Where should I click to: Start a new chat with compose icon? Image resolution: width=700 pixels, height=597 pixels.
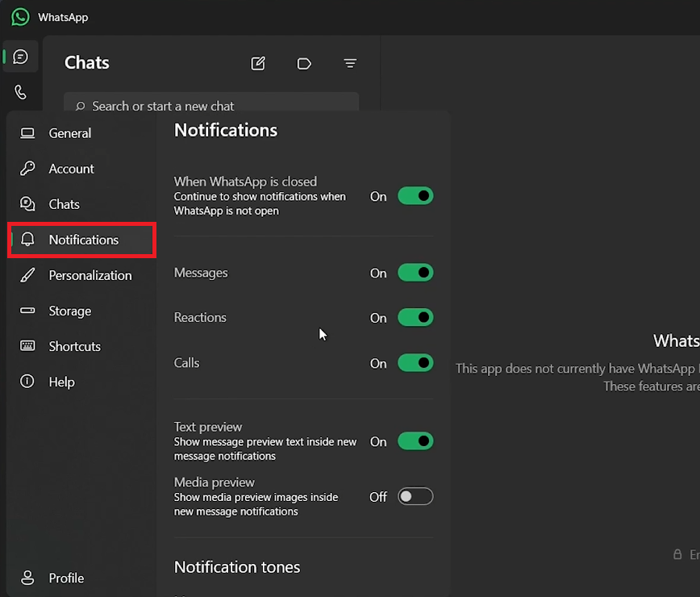coord(258,64)
